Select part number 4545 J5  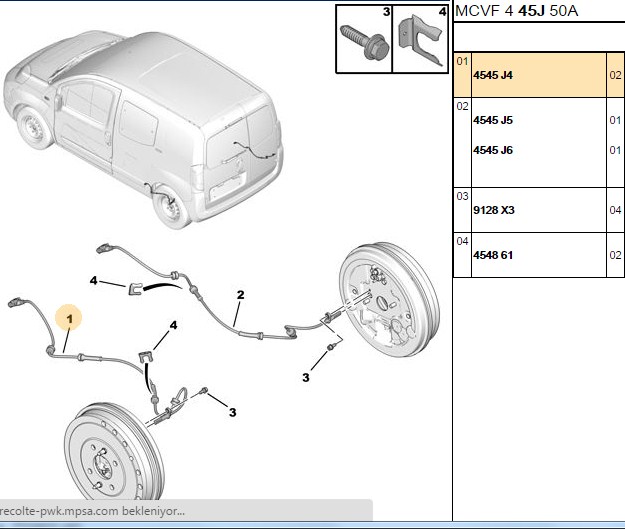[x=493, y=120]
